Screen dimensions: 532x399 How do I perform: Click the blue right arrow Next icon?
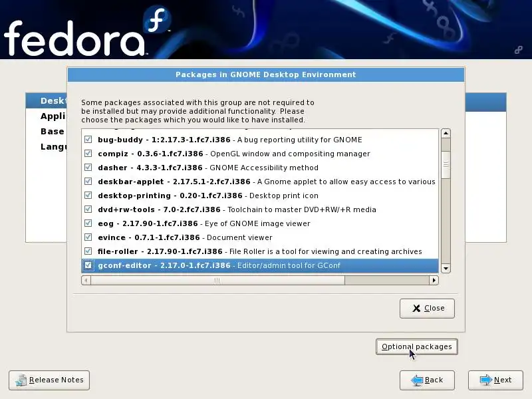coord(486,380)
